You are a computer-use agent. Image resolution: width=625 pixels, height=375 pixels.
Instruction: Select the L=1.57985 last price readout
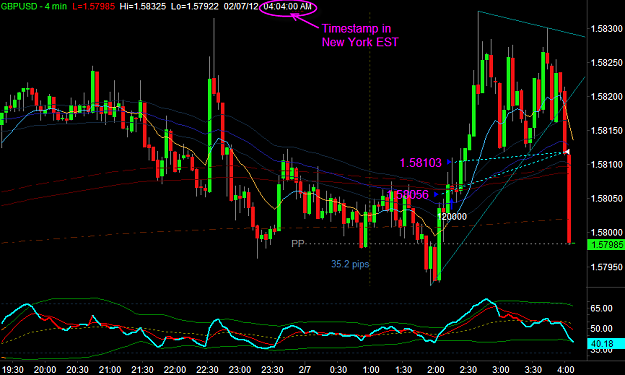pos(93,6)
